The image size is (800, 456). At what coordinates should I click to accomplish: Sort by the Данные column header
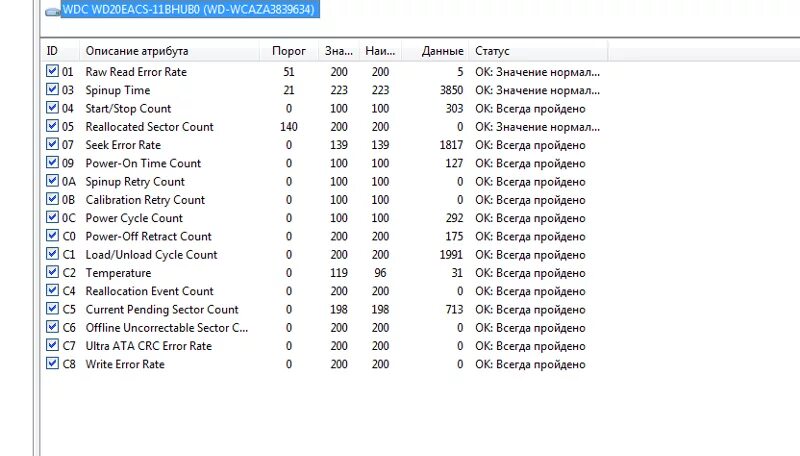click(435, 51)
